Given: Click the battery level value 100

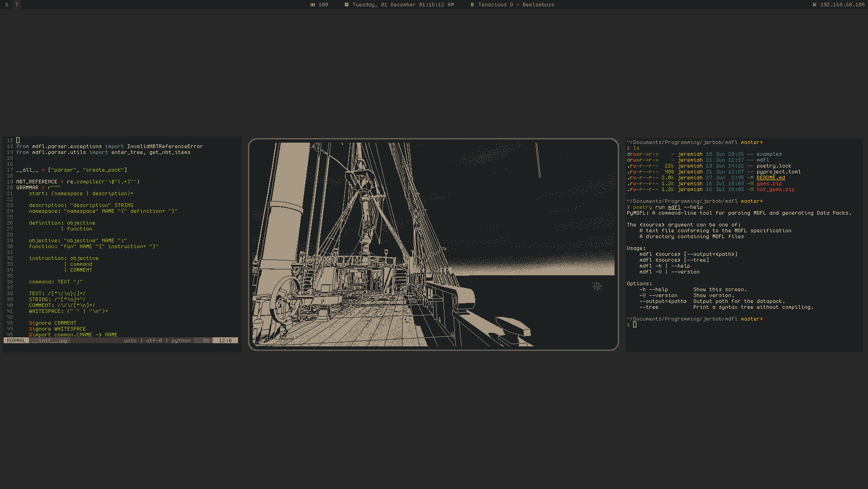Looking at the screenshot, I should (323, 5).
